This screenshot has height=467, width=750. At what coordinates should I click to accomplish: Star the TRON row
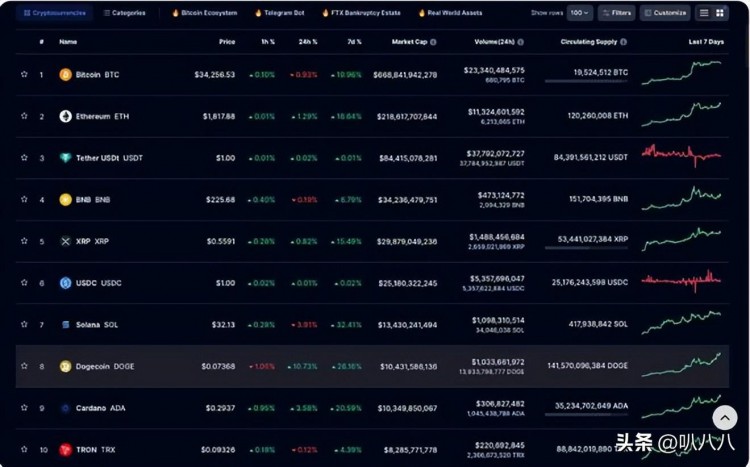(x=24, y=449)
